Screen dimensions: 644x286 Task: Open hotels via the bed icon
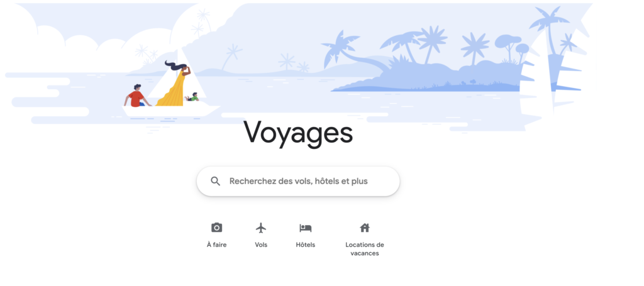coord(306,228)
